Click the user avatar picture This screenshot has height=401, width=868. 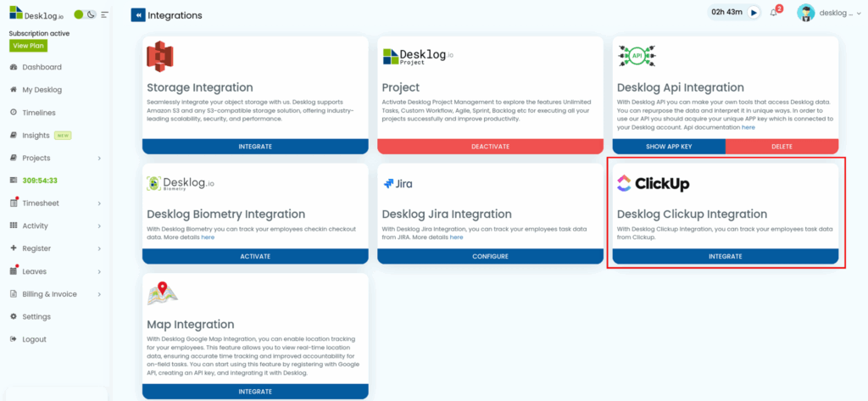pos(806,13)
